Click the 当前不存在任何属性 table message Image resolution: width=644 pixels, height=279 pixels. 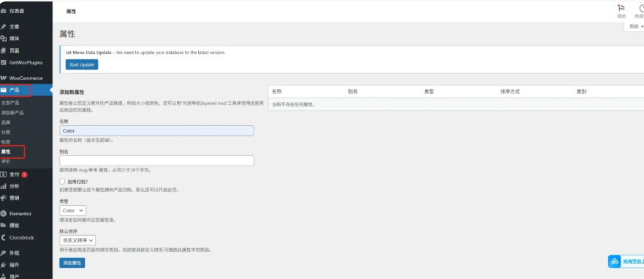pos(293,105)
